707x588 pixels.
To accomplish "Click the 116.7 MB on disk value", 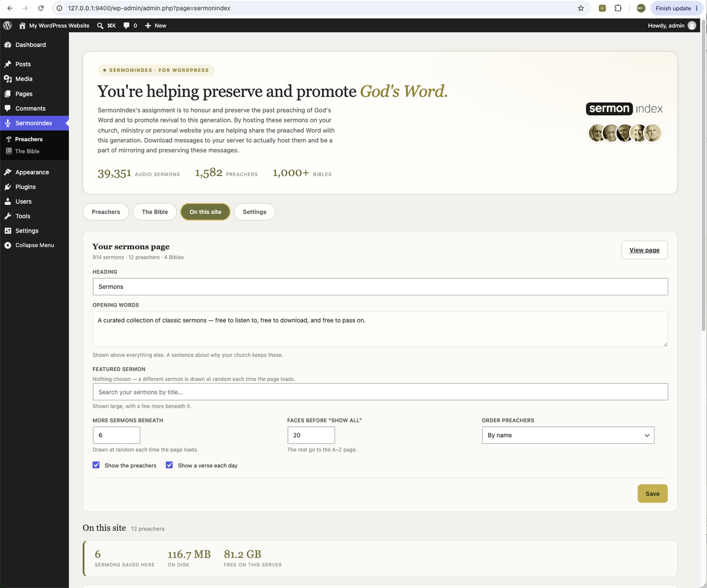I will (189, 554).
